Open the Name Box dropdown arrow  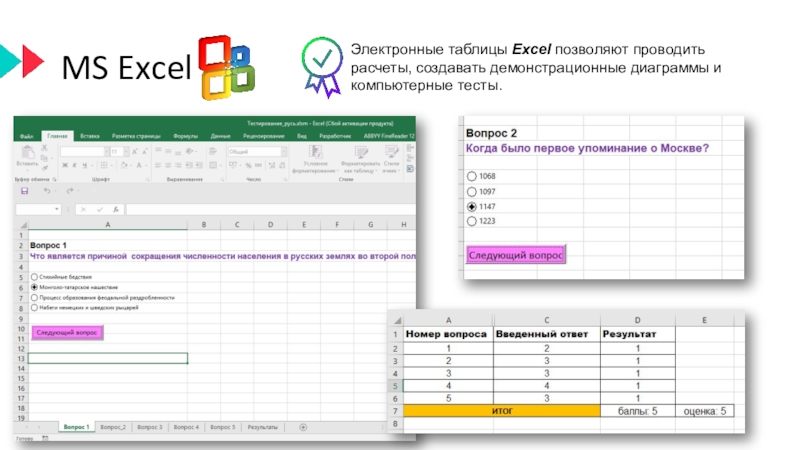pos(57,209)
